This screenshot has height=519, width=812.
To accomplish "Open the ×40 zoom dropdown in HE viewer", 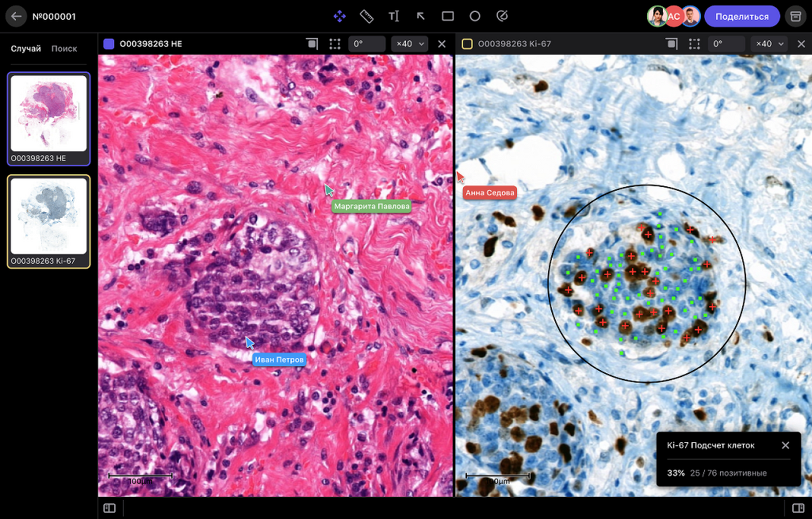I will click(x=410, y=44).
